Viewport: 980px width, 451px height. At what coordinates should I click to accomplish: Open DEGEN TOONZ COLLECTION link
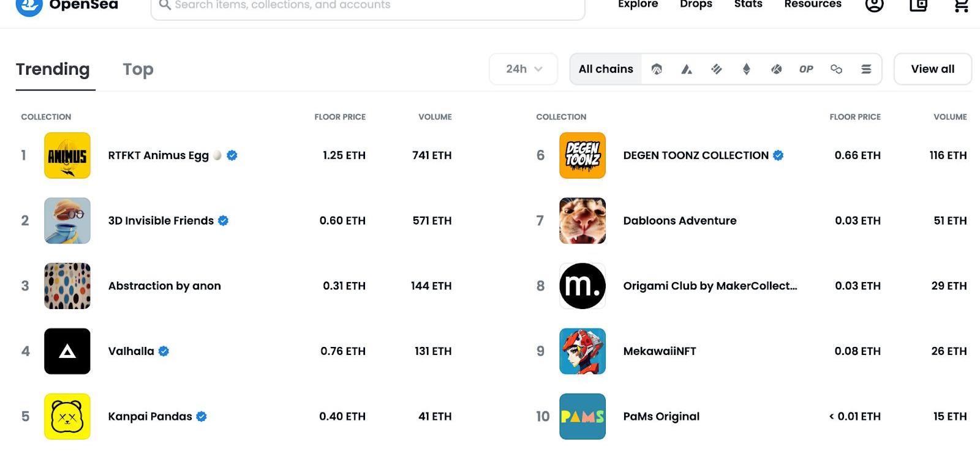click(x=696, y=155)
